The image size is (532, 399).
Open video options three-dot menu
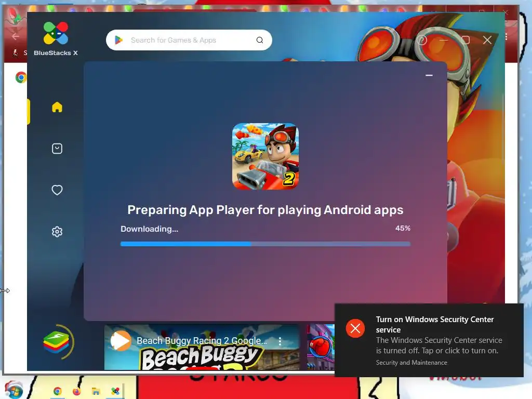click(280, 341)
